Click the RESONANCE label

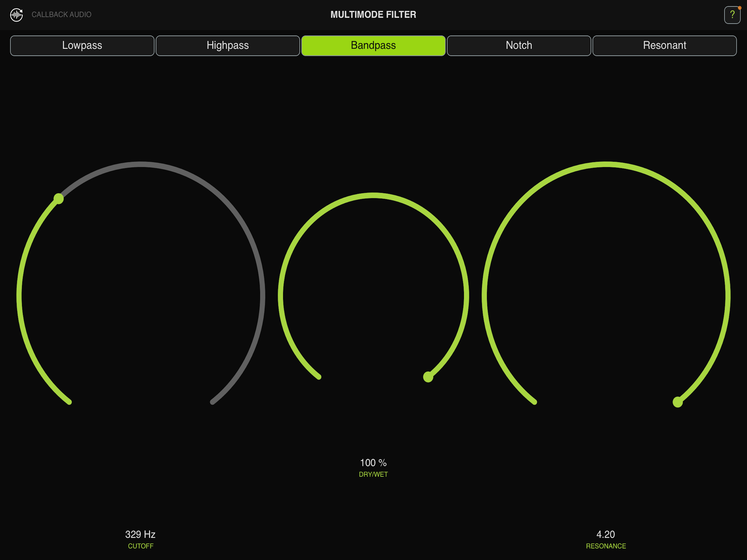606,546
